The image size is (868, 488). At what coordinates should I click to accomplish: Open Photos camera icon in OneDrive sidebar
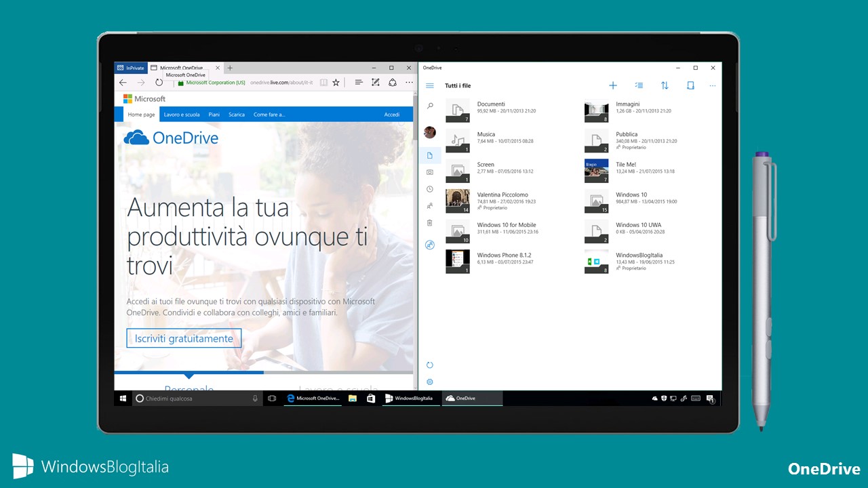coord(429,172)
